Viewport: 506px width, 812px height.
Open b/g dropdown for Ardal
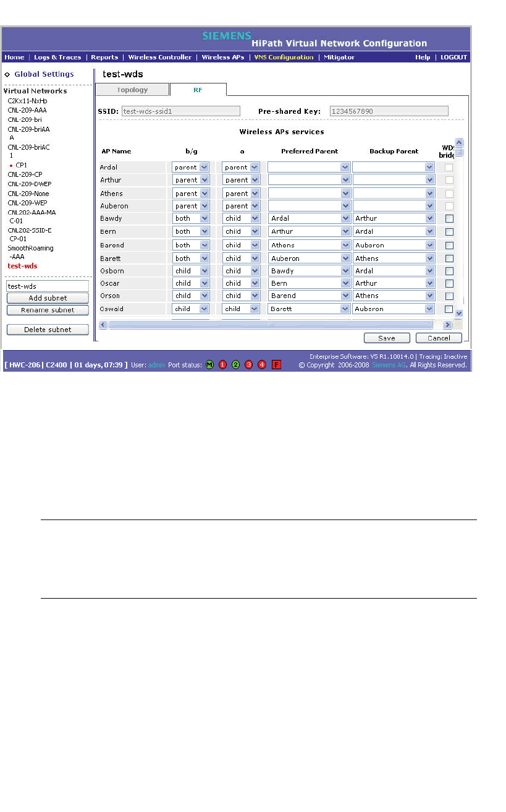click(191, 168)
